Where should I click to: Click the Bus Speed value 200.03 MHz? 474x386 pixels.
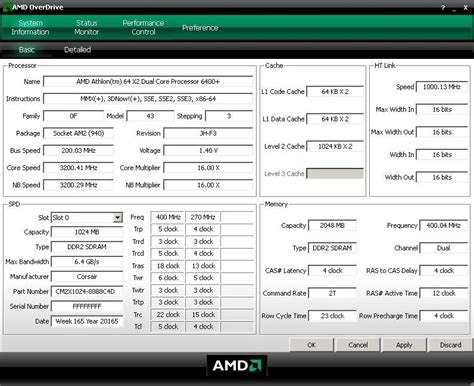(79, 151)
